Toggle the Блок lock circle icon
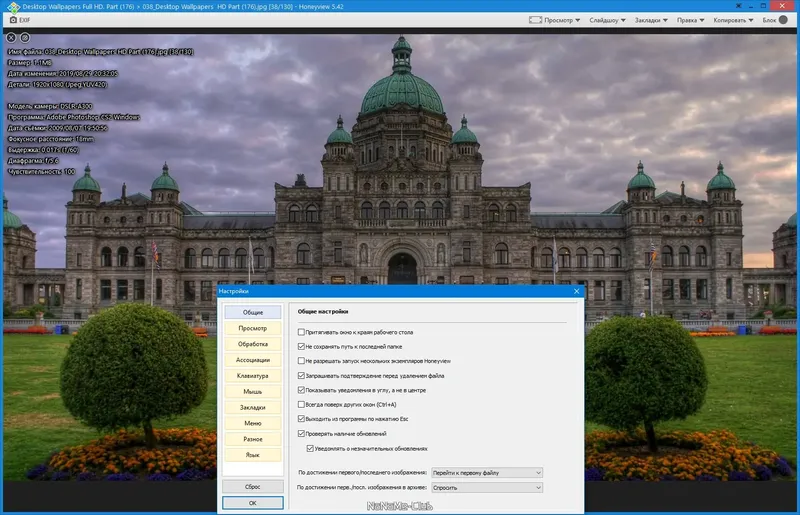This screenshot has width=800, height=515. click(x=783, y=20)
